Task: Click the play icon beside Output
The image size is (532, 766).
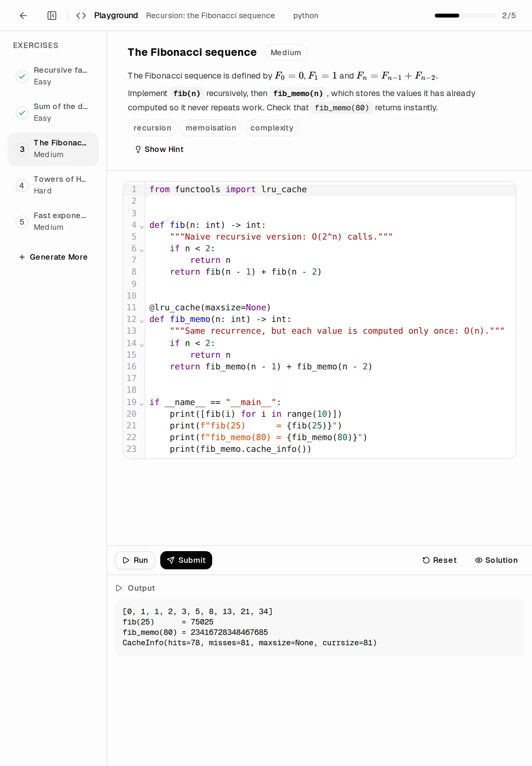Action: tap(119, 588)
